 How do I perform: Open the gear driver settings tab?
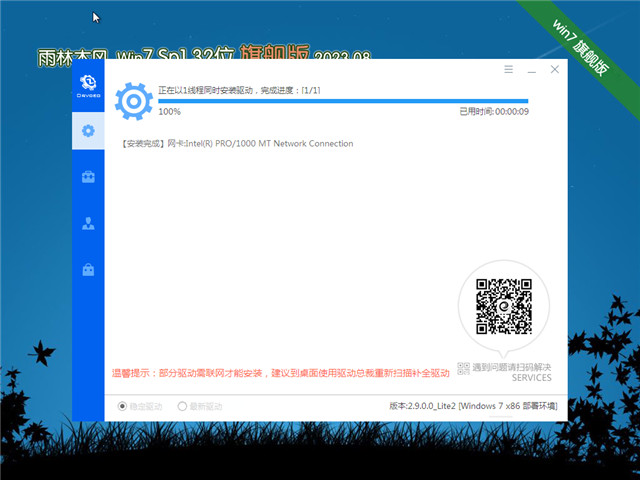click(88, 131)
